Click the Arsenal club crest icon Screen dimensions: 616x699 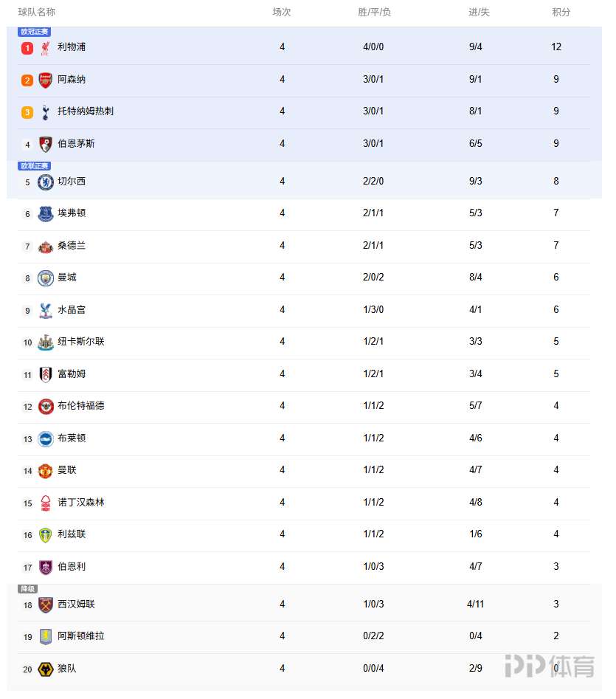click(x=46, y=80)
